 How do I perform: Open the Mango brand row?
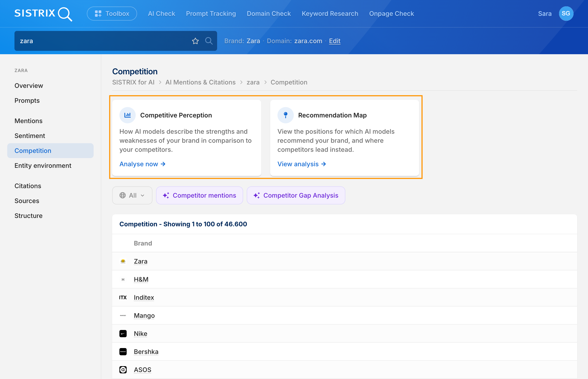pos(344,316)
